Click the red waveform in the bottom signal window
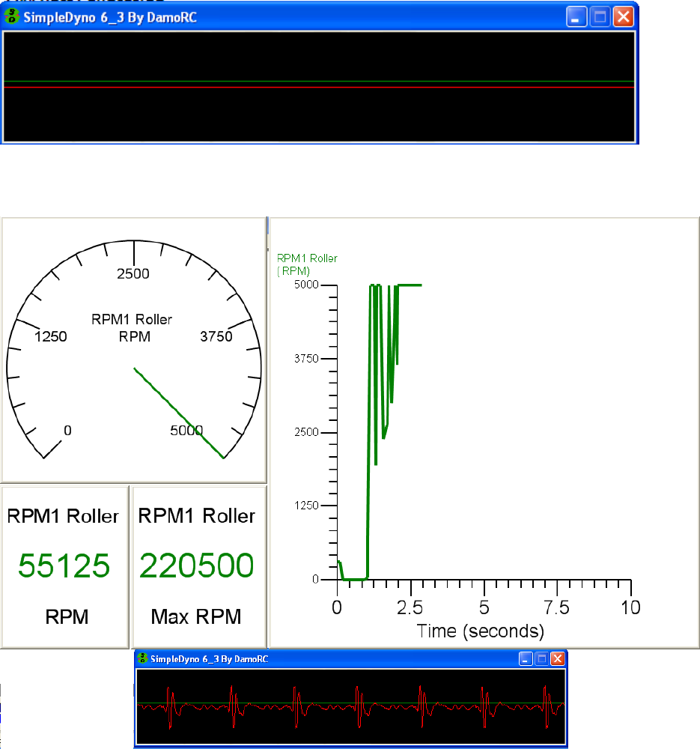The width and height of the screenshot is (700, 749). [x=351, y=707]
